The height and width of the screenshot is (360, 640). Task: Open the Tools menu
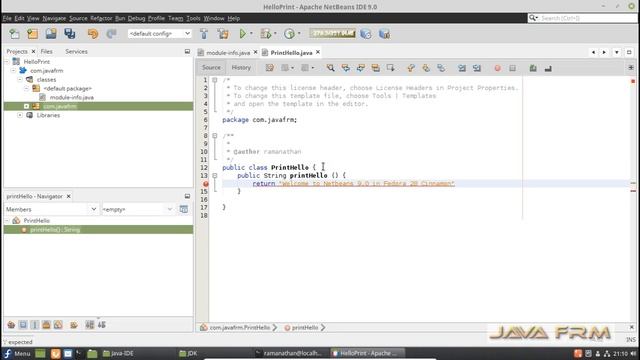[x=193, y=18]
